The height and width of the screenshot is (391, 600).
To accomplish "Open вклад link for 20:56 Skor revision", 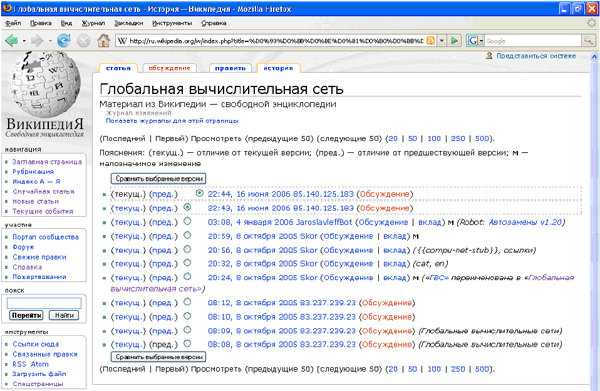I will click(394, 251).
